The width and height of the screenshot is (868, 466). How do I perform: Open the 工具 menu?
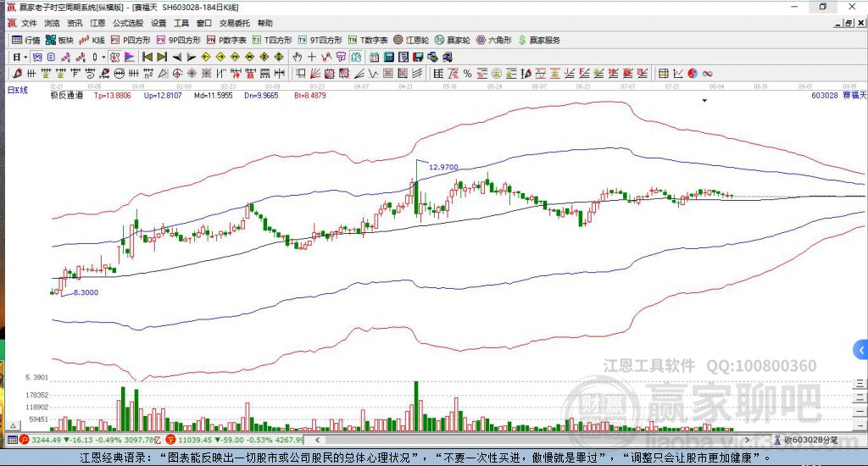coord(181,23)
